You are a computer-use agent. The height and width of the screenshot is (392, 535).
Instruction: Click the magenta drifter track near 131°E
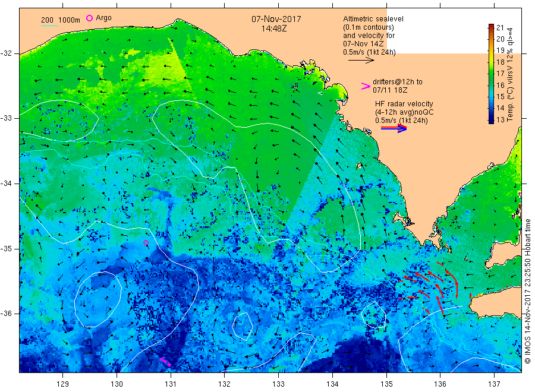pos(165,361)
